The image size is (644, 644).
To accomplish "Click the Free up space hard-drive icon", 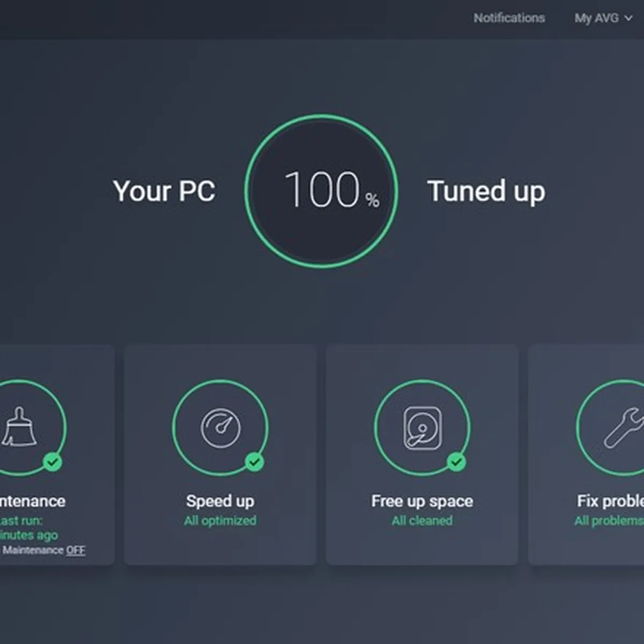I will [x=422, y=428].
